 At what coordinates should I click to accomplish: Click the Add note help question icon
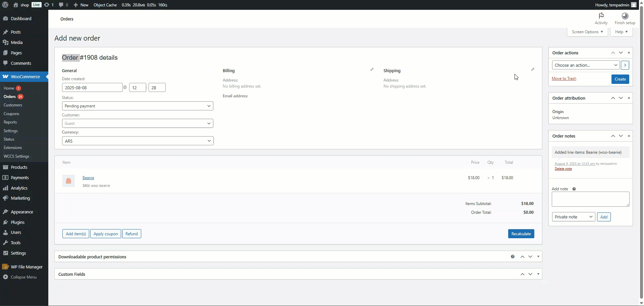click(574, 189)
